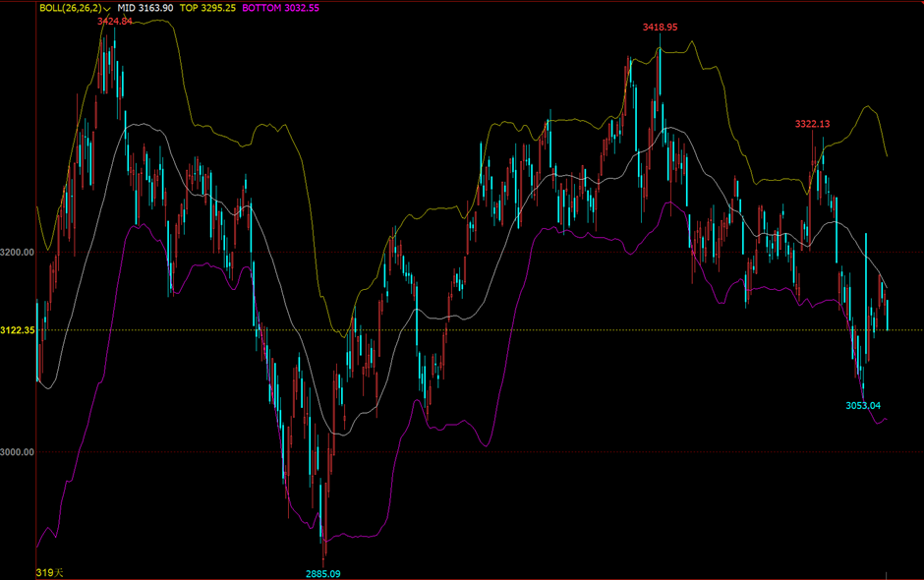Click the candlestick wick below 3322.13 label

(x=813, y=157)
